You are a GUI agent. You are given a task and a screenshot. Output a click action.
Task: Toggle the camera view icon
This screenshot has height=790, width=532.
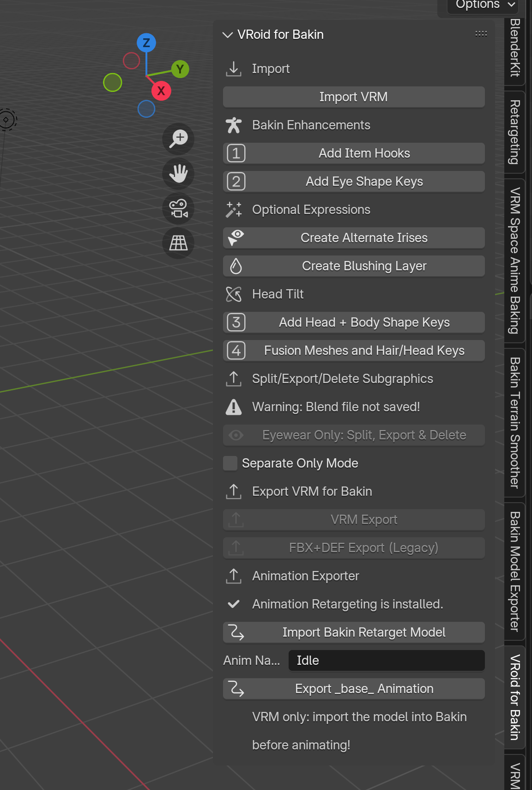[178, 208]
